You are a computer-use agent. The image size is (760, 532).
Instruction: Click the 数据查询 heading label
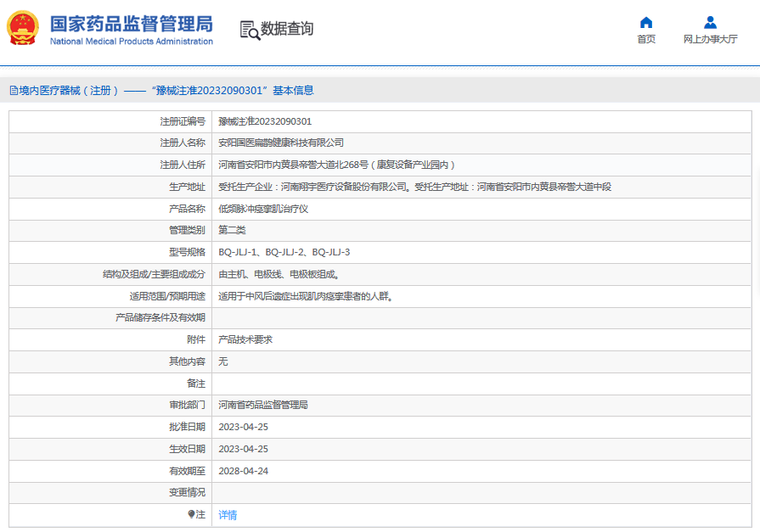tap(287, 29)
